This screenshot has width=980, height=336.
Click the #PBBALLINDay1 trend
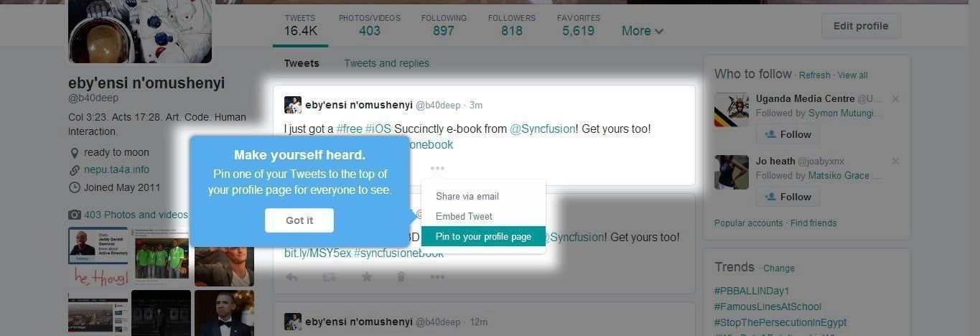point(752,291)
